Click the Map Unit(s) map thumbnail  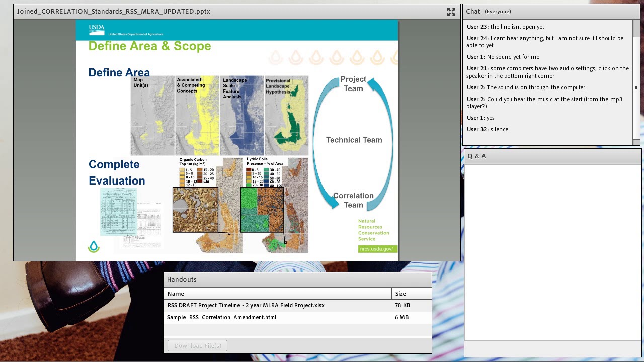(152, 116)
